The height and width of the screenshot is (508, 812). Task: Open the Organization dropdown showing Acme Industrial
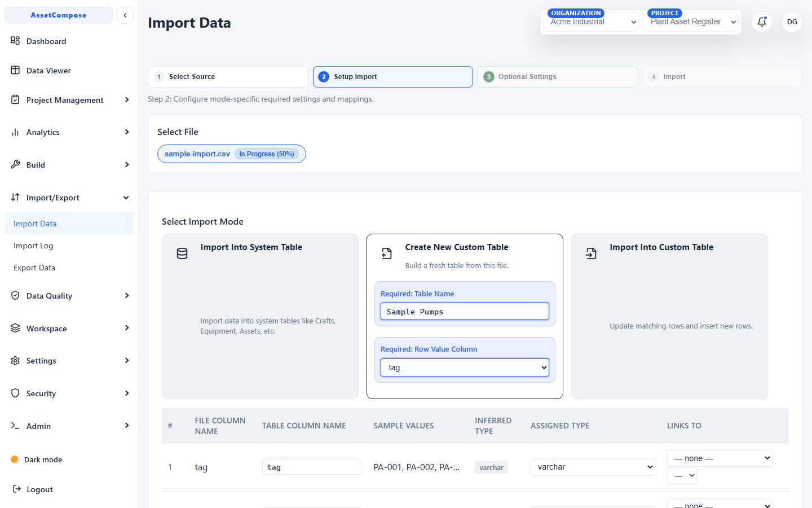(591, 22)
